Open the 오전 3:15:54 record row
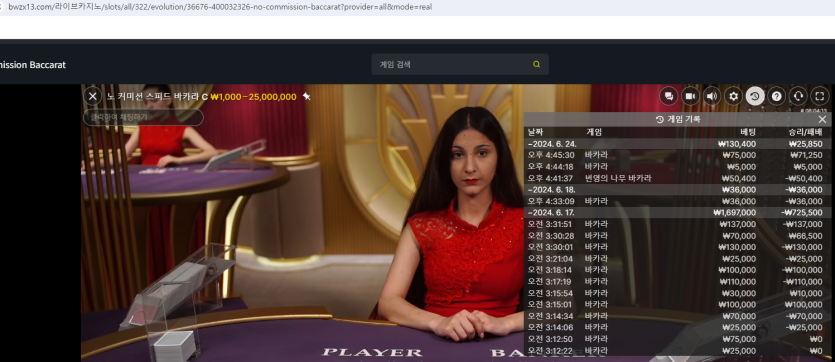The width and height of the screenshot is (835, 362). coord(677,293)
